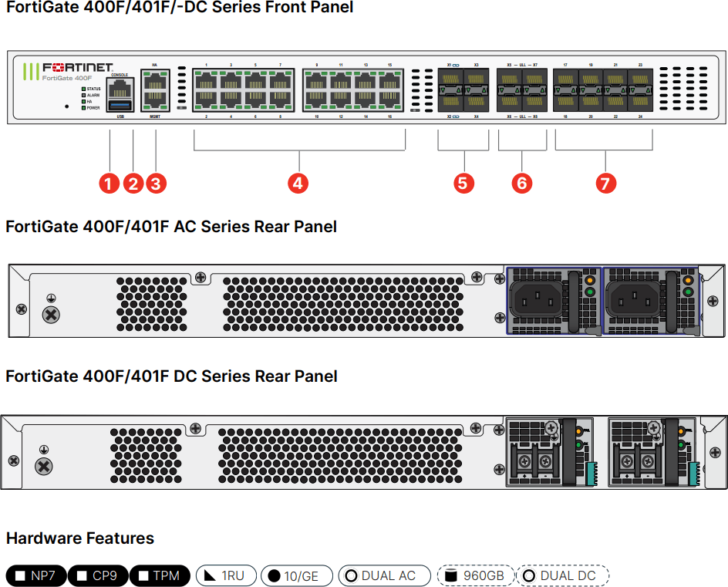The height and width of the screenshot is (587, 728).
Task: Select the TPM feature badge
Action: 160,576
